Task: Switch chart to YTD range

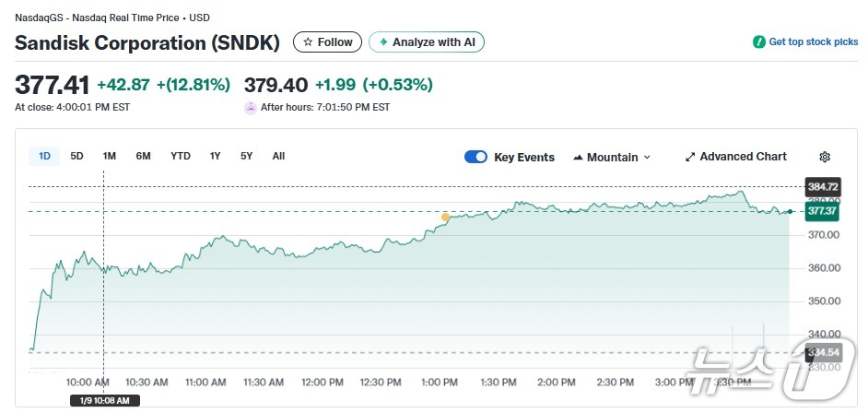Action: [x=181, y=156]
